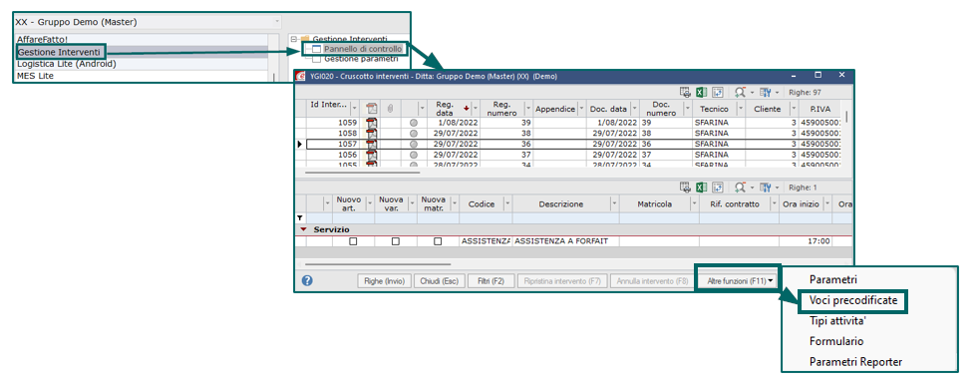Tick the Nuovo art. checkbox in Servizio row
Image resolution: width=980 pixels, height=386 pixels.
pos(353,240)
